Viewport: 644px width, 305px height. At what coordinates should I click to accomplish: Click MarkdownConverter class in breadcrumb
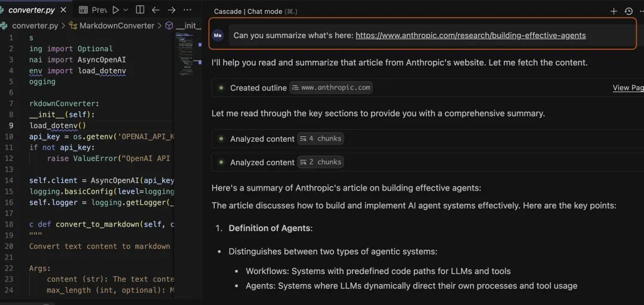pyautogui.click(x=117, y=26)
